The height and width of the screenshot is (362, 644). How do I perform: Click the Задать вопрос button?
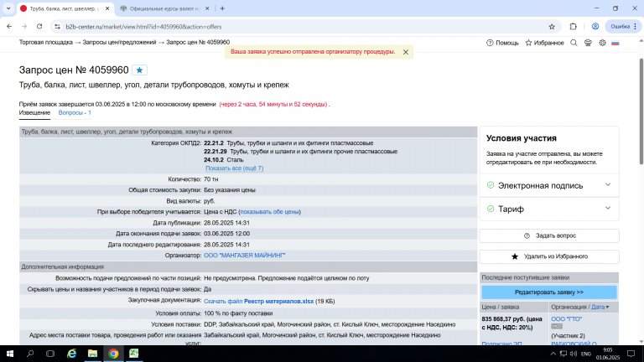[549, 236]
